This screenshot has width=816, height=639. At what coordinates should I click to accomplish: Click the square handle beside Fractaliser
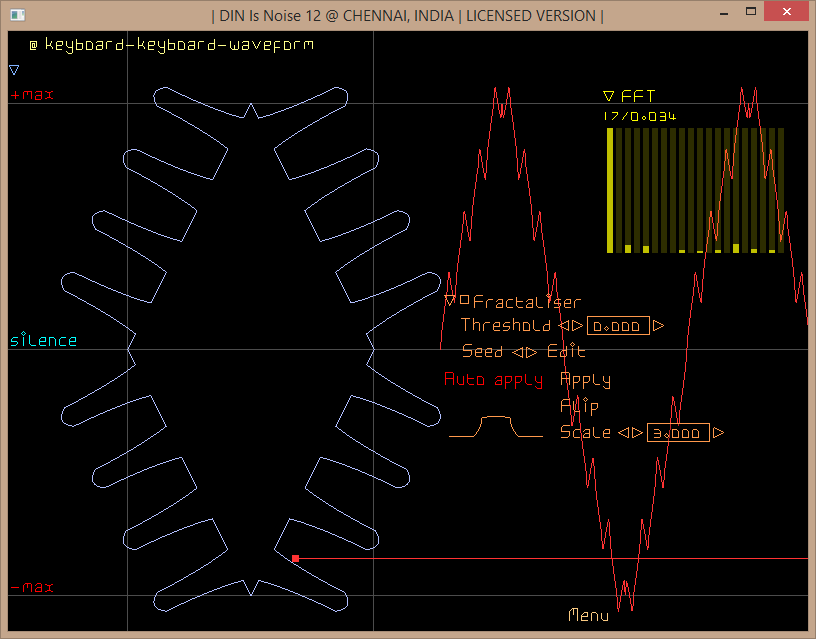click(x=464, y=299)
